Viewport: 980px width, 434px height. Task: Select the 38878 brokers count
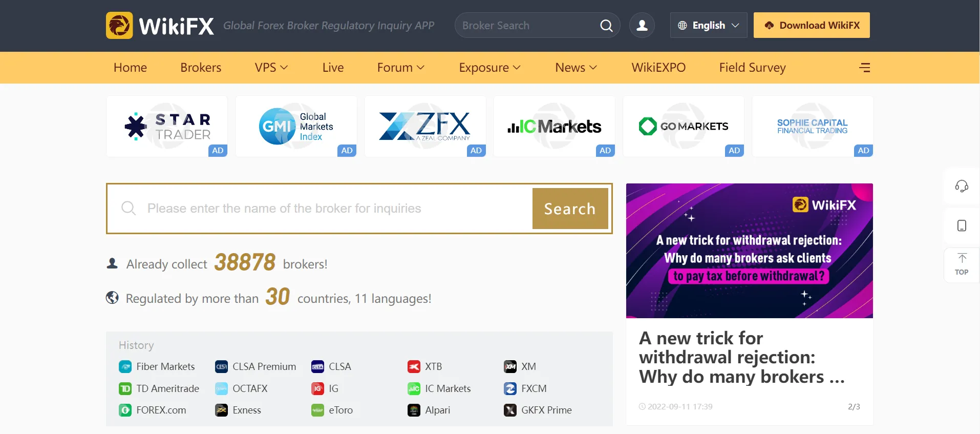pos(245,263)
